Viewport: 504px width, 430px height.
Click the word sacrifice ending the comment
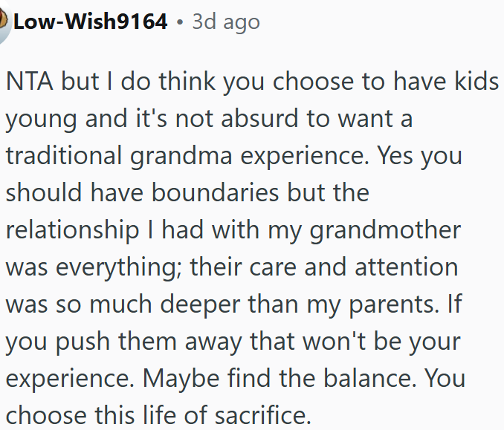[262, 415]
